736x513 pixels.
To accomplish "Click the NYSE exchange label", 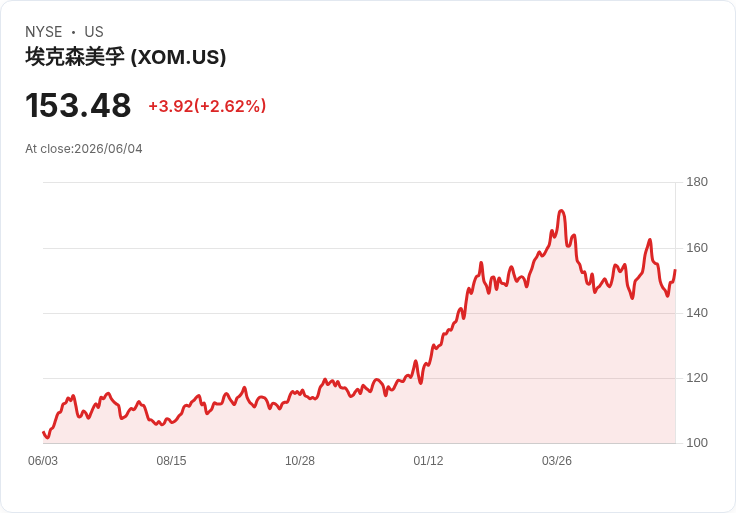I will 44,32.
